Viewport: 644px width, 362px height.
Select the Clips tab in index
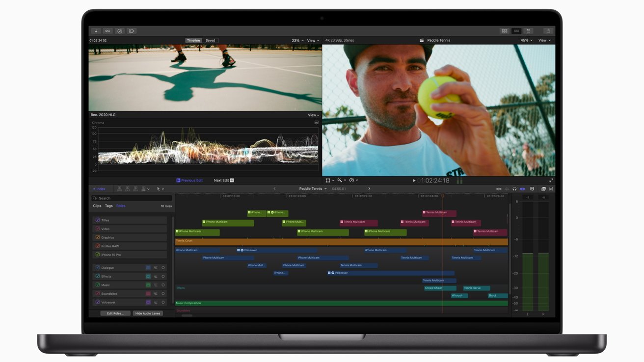coord(97,206)
